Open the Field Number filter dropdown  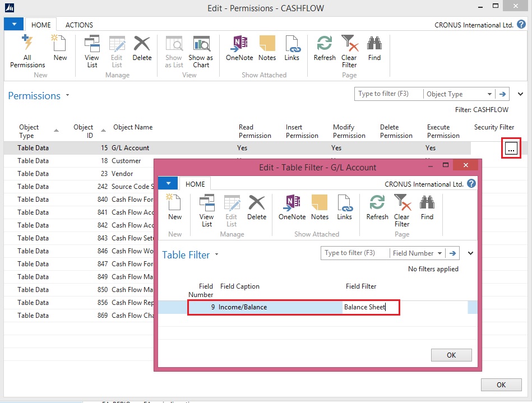coord(440,253)
